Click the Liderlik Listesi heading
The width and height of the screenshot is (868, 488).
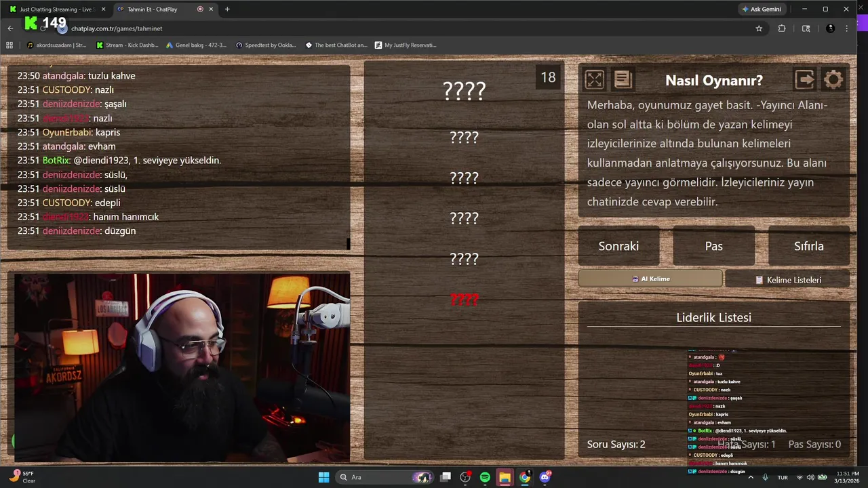click(x=713, y=317)
